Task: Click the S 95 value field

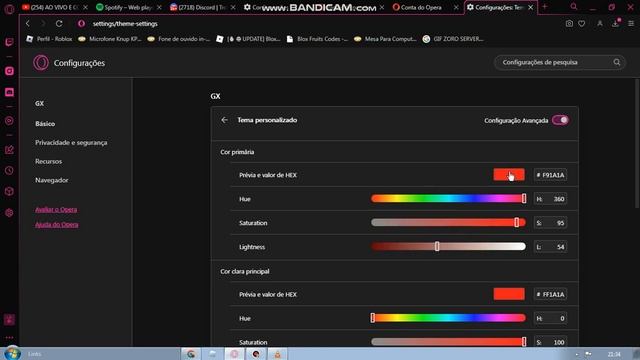Action: tap(550, 223)
